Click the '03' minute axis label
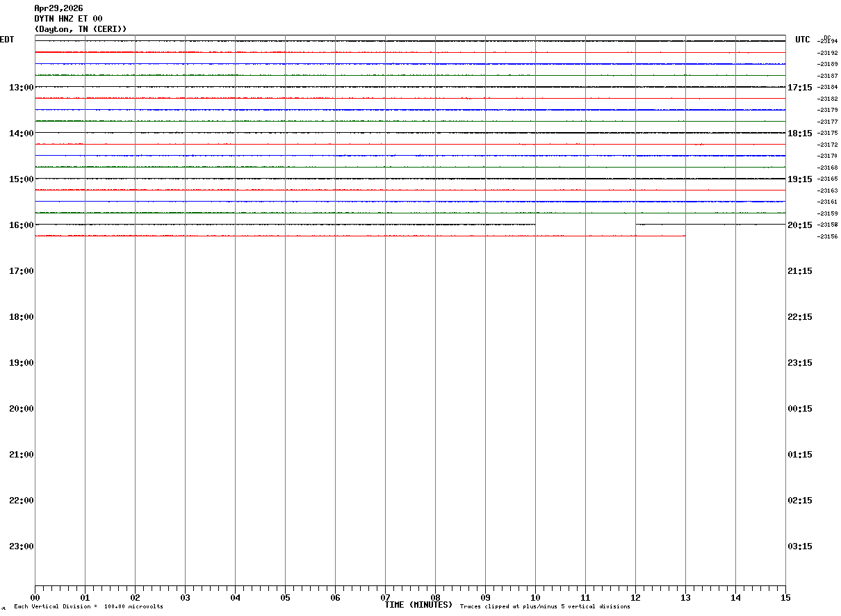The image size is (841, 616). [x=185, y=597]
